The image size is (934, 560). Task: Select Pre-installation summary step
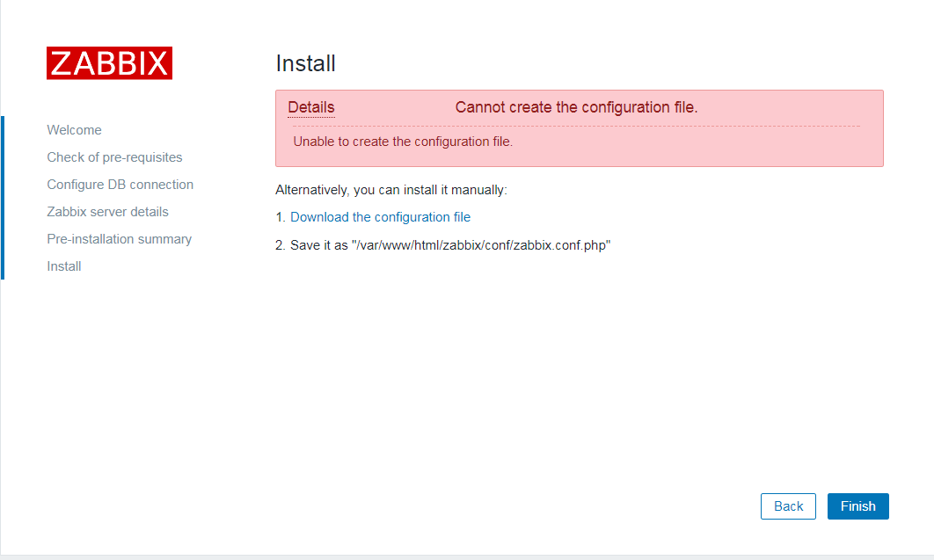[120, 239]
